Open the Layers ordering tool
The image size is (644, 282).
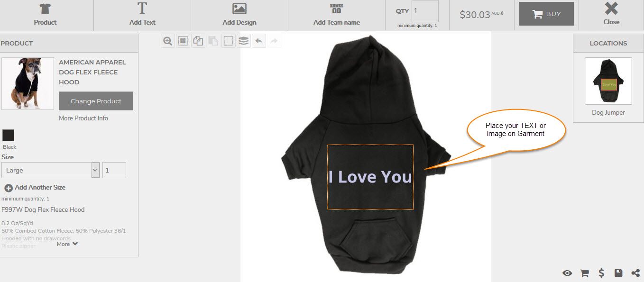243,41
